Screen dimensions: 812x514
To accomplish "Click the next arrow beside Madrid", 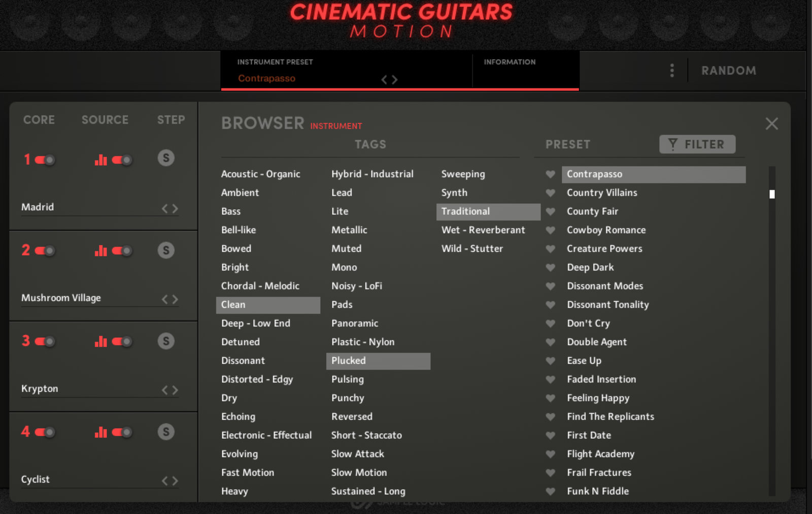I will (176, 207).
